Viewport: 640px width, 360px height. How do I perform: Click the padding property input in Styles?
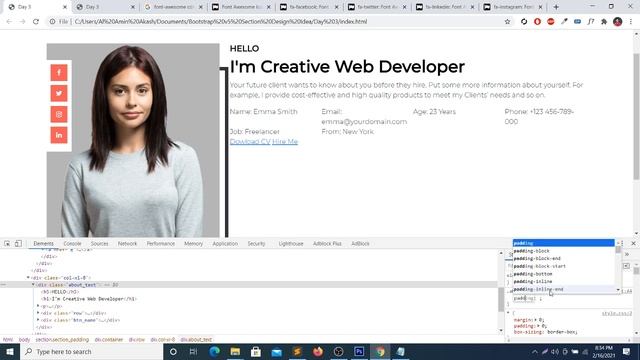coord(524,299)
